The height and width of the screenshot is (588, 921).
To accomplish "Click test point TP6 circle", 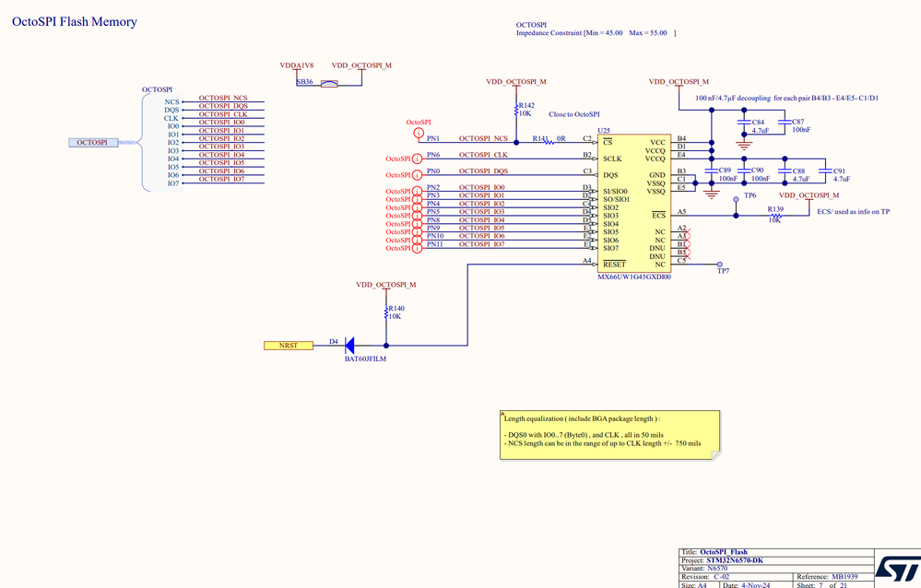I will point(736,199).
